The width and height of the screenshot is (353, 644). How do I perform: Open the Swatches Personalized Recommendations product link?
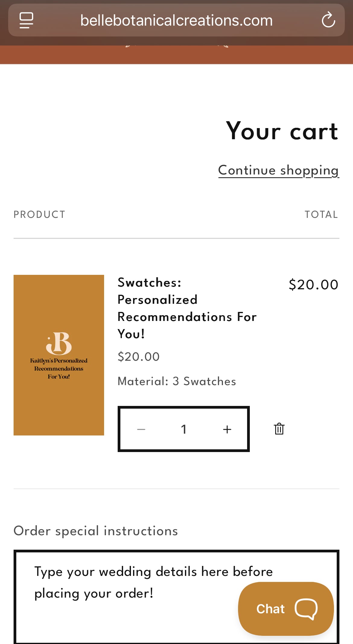(x=187, y=308)
